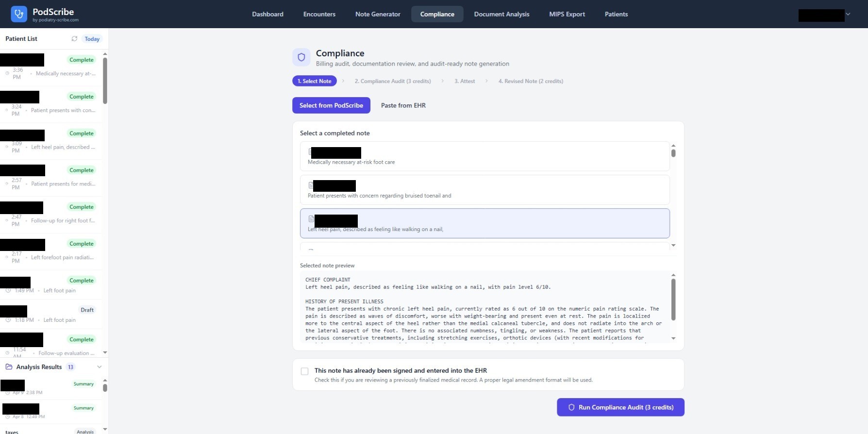The height and width of the screenshot is (434, 868).
Task: Select the bruised toenail concern note
Action: point(484,190)
